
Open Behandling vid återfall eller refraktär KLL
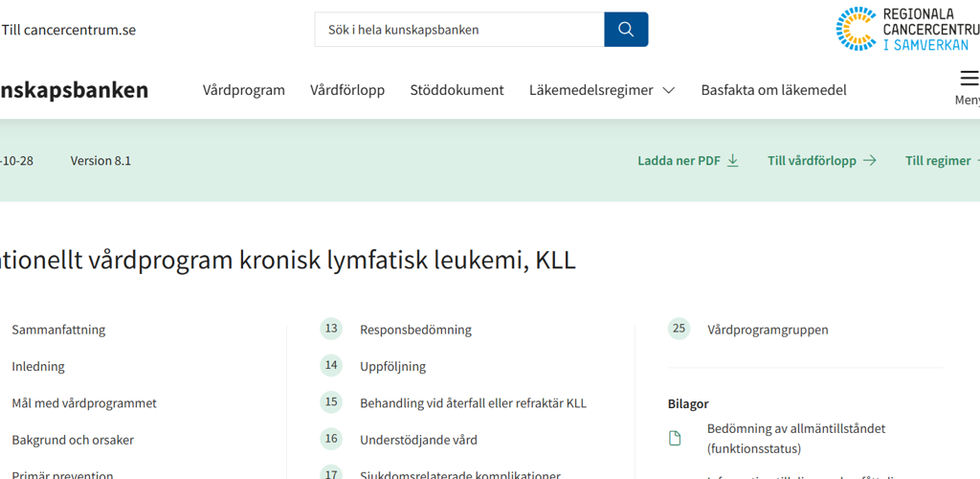pos(473,403)
